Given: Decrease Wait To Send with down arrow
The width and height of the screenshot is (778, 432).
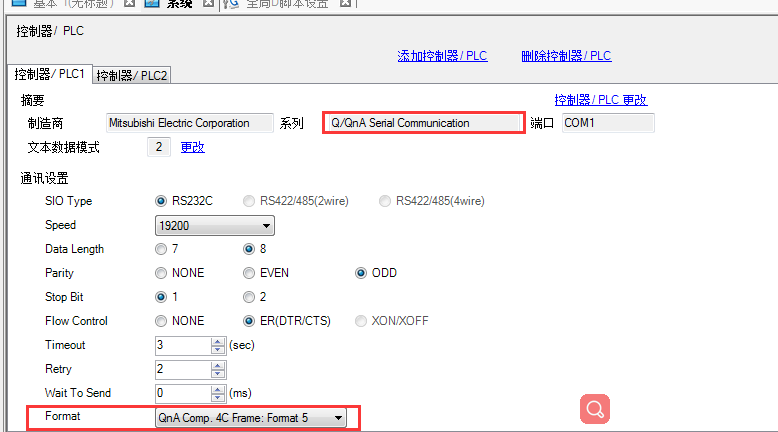Looking at the screenshot, I should pyautogui.click(x=218, y=398).
